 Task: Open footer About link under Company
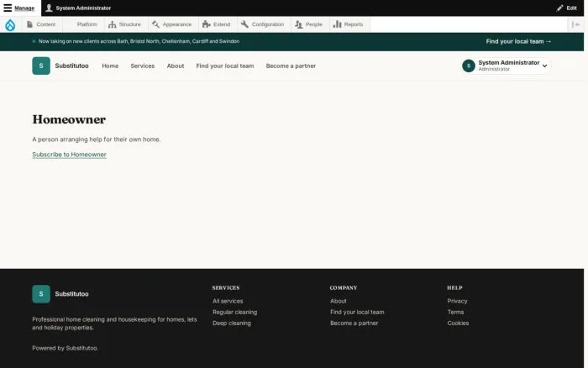tap(339, 302)
